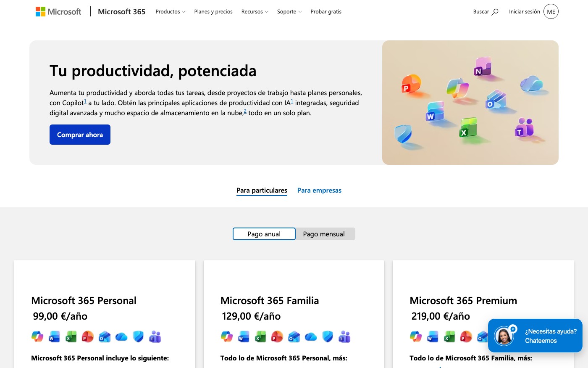Click the Word icon in the Familia plan card
This screenshot has height=368, width=588.
click(244, 336)
